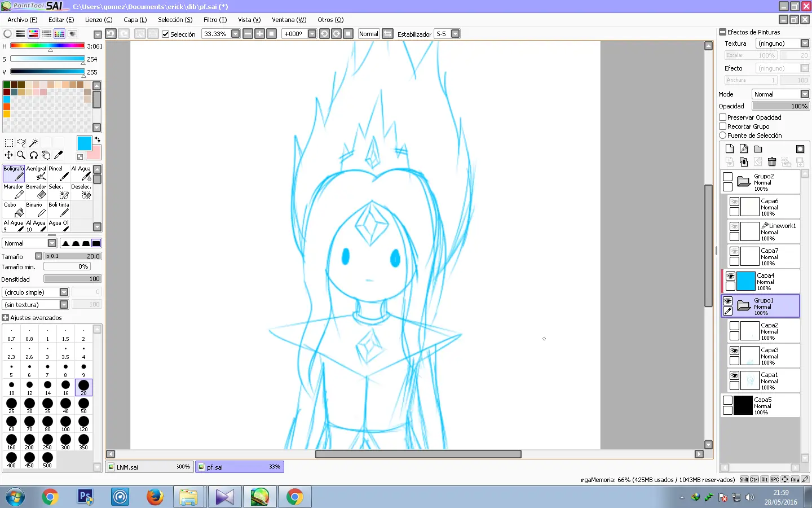Select the Marador marker tool
The image size is (812, 508).
(14, 191)
